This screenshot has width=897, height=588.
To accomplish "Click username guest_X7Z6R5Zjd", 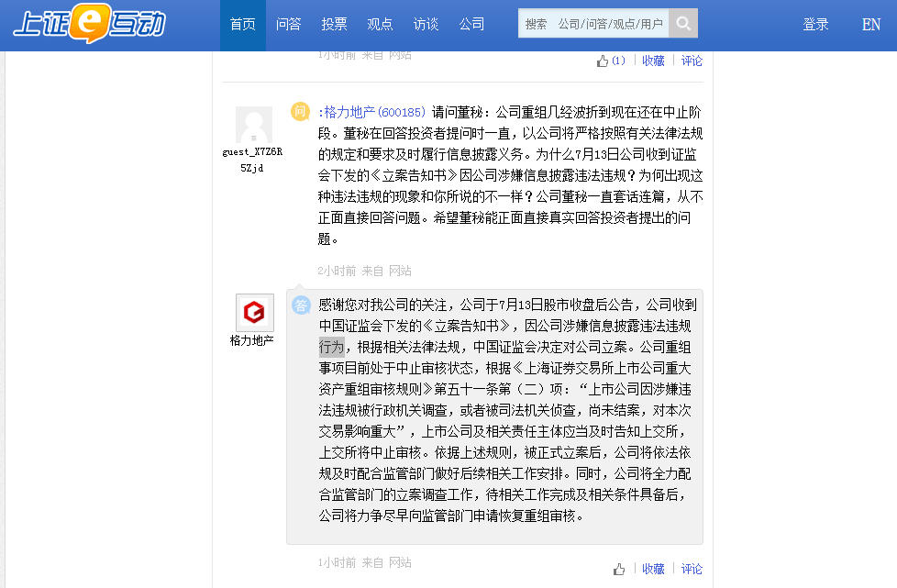I will (252, 160).
